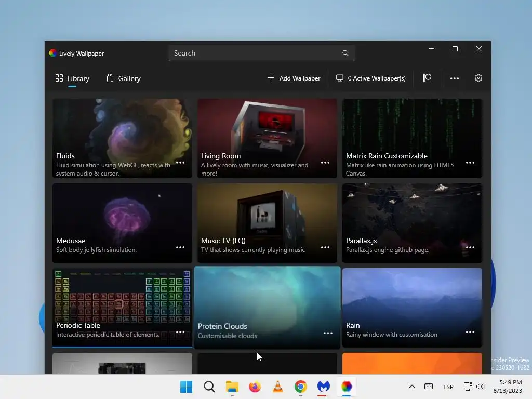Open the Parallax.js options menu
The image size is (532, 399).
pos(470,247)
